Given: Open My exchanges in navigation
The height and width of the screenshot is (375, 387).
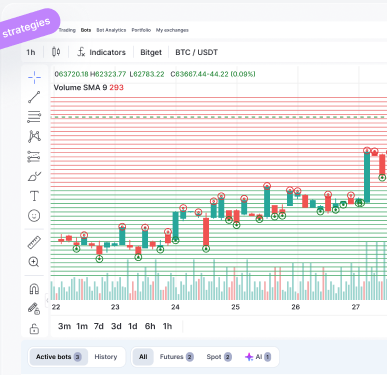Looking at the screenshot, I should click(x=172, y=30).
